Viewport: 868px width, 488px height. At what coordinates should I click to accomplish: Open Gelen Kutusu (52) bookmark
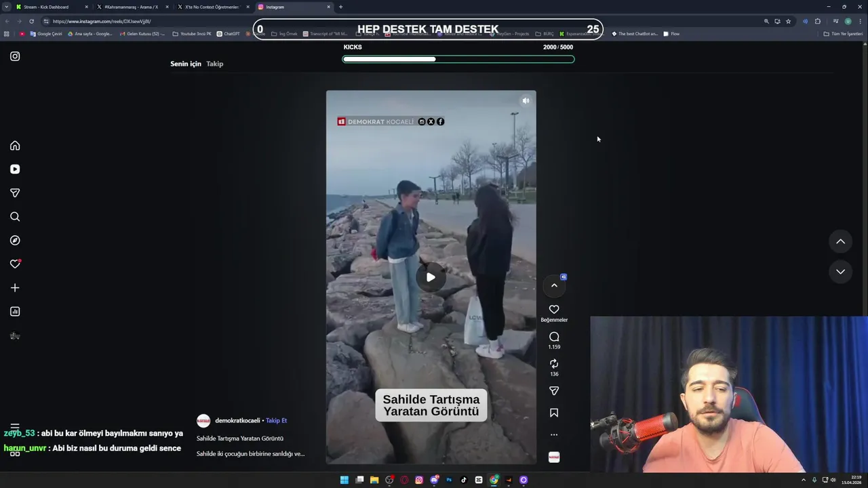(141, 34)
